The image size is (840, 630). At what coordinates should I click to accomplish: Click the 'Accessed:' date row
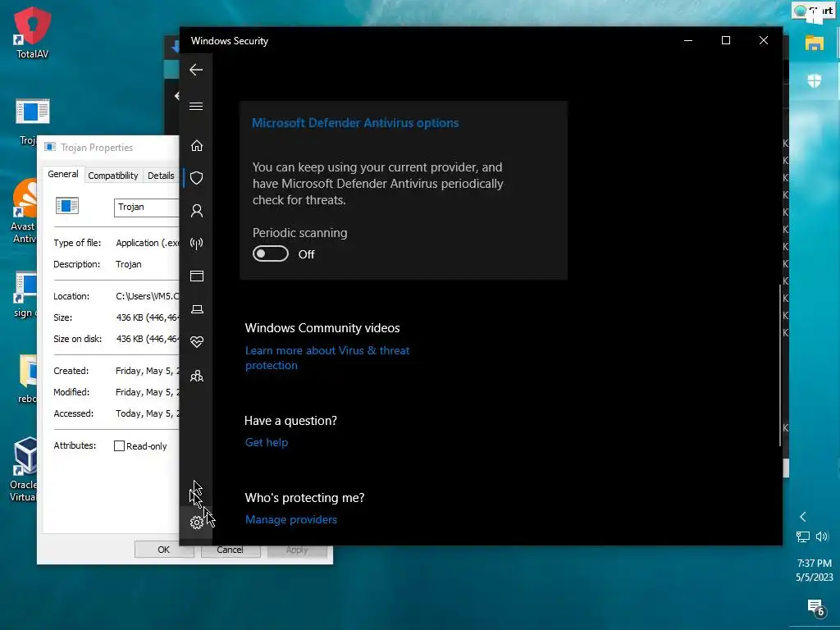[x=116, y=413]
